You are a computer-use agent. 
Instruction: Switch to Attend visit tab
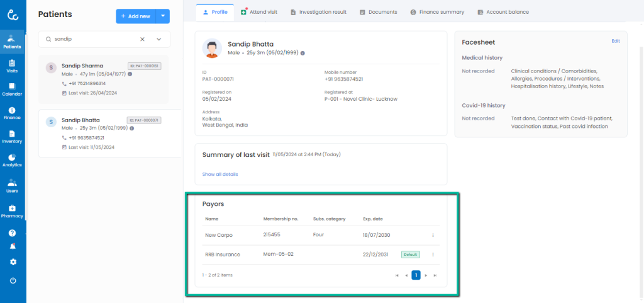tap(259, 12)
